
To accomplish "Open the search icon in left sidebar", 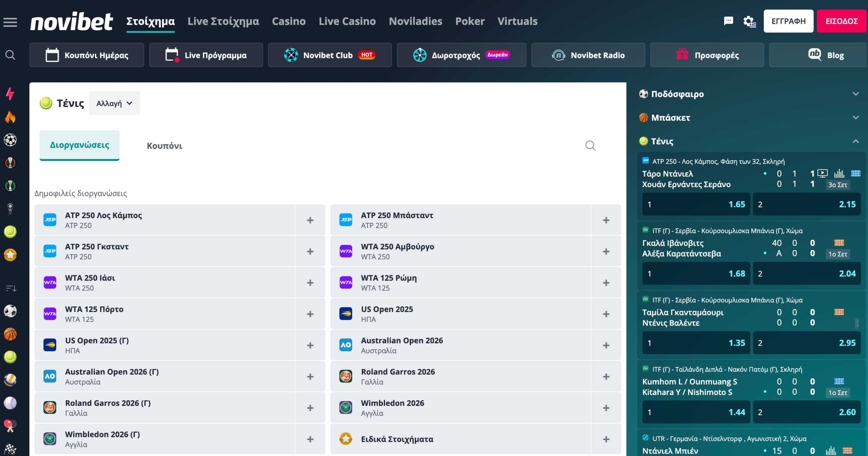I will coord(10,55).
